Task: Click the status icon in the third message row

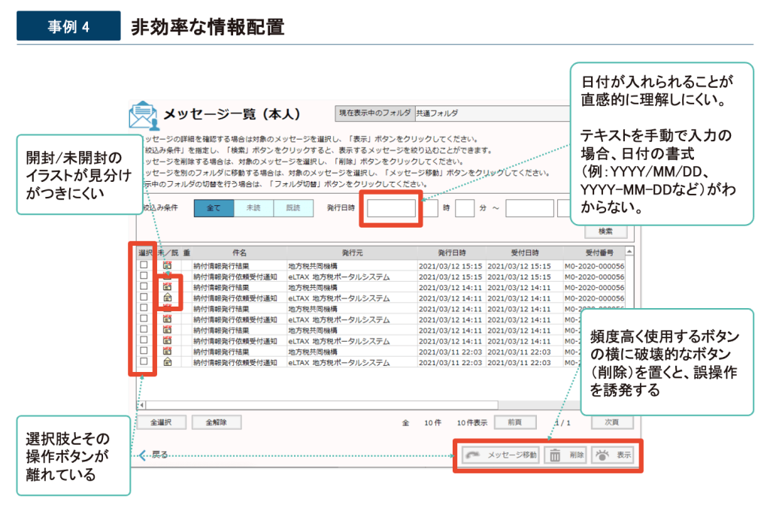Action: pyautogui.click(x=168, y=286)
